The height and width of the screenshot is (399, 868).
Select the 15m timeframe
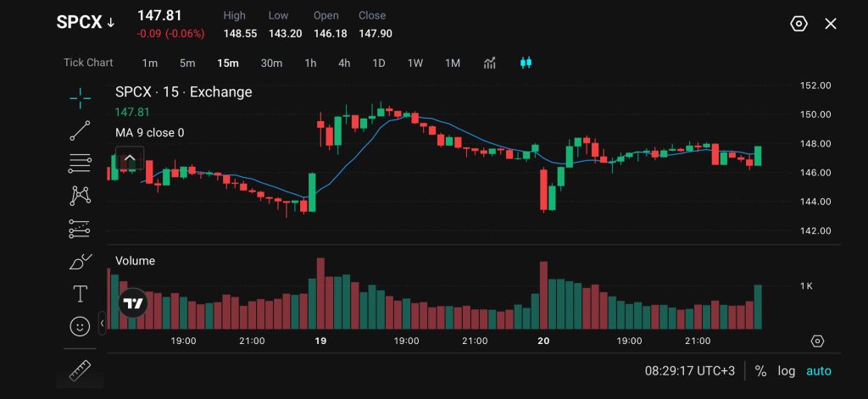[x=228, y=63]
